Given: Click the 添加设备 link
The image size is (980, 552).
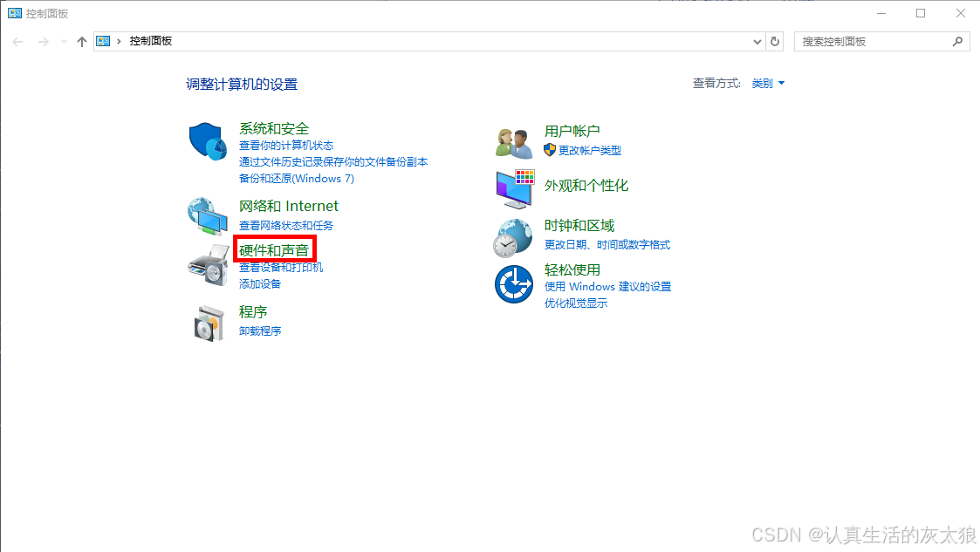Looking at the screenshot, I should [260, 284].
